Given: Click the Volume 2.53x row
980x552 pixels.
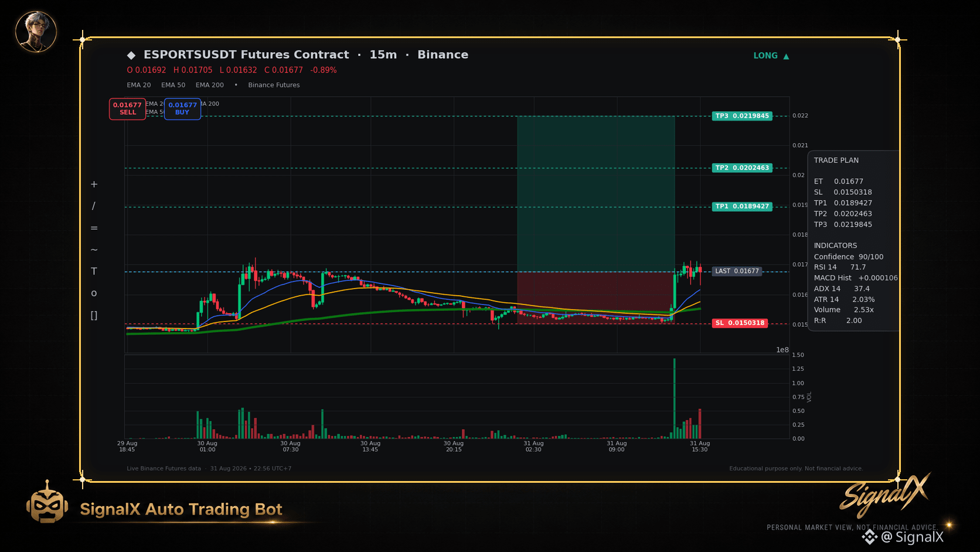Looking at the screenshot, I should click(843, 310).
